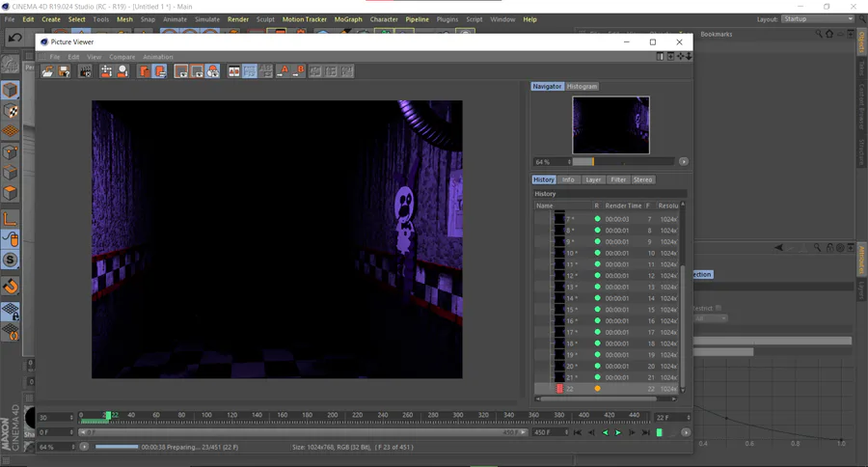Viewport: 868px width, 467px height.
Task: Switch to the Filter tab
Action: coord(618,179)
